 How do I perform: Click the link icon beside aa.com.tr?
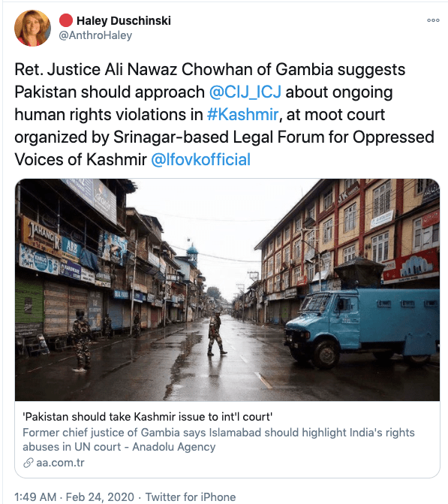coord(29,463)
